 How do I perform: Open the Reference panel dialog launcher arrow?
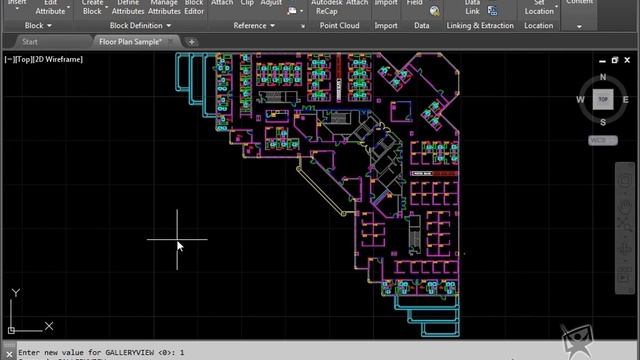(303, 26)
